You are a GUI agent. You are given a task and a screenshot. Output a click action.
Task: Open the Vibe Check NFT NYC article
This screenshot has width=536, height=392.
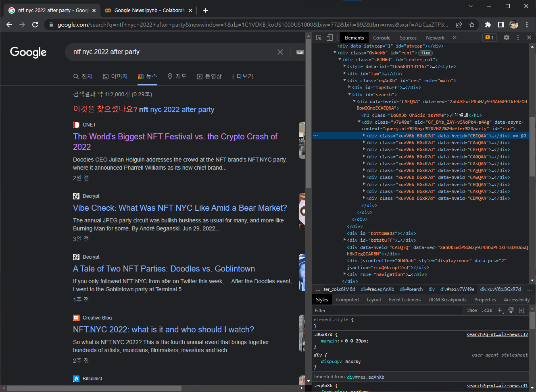(180, 208)
